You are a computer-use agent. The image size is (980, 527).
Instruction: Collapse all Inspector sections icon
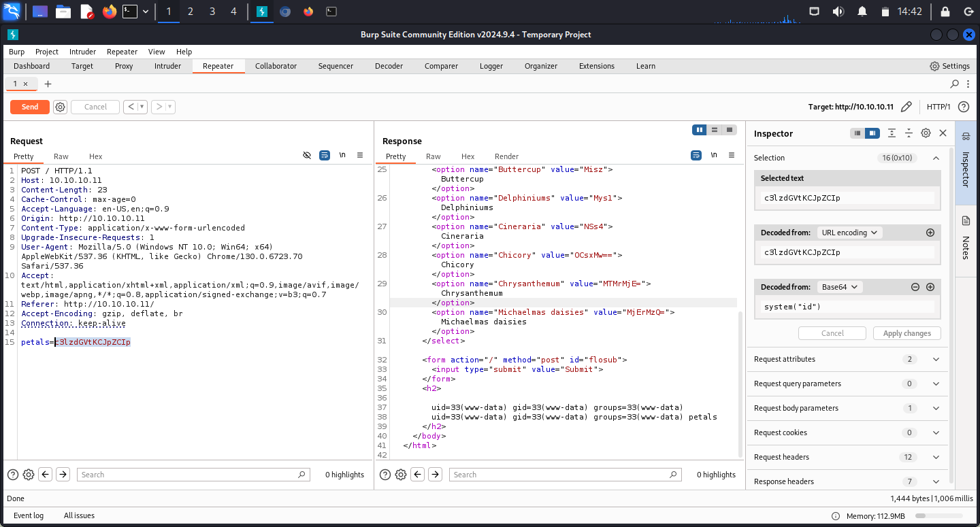(909, 133)
